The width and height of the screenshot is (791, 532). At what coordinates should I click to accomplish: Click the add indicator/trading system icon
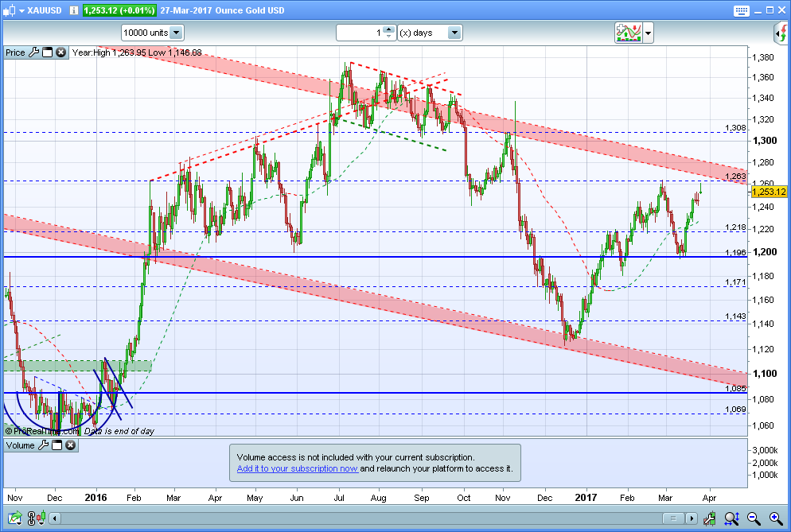coord(628,33)
